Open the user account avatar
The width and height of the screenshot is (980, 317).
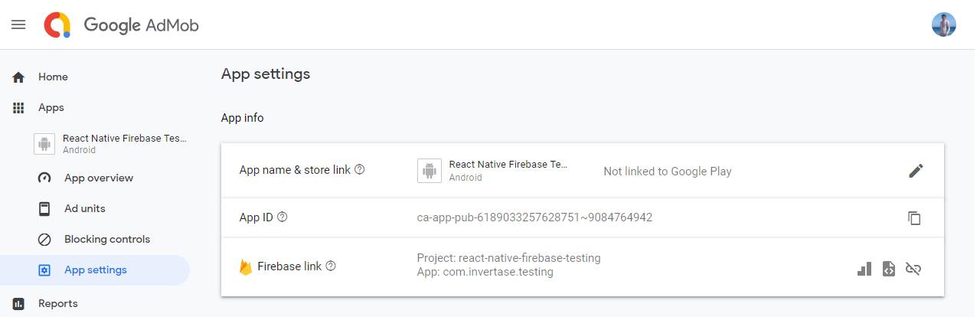pos(943,25)
